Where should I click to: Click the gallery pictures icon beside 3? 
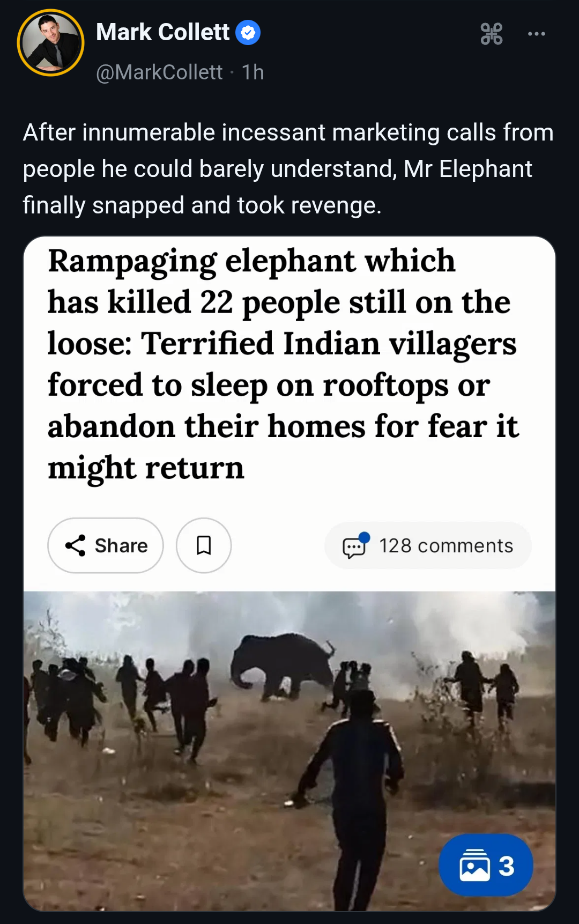coord(474,865)
